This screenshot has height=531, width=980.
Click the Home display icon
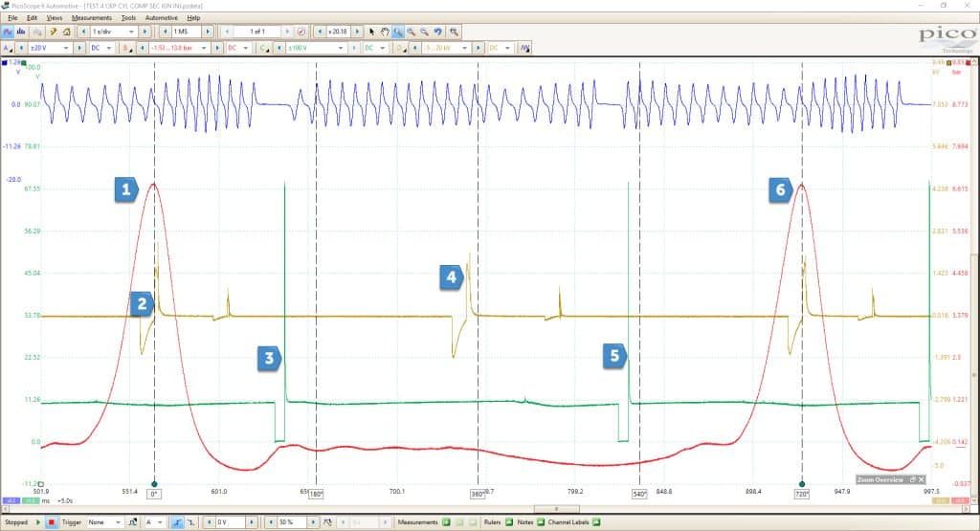[x=66, y=32]
